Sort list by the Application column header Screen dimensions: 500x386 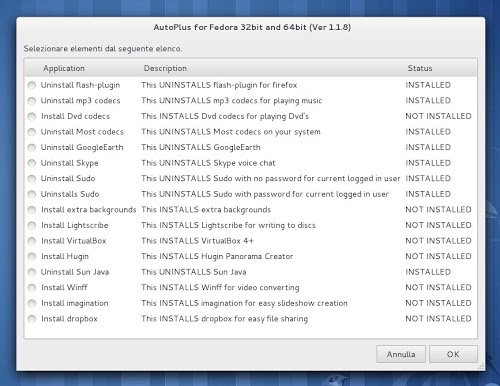coord(83,68)
